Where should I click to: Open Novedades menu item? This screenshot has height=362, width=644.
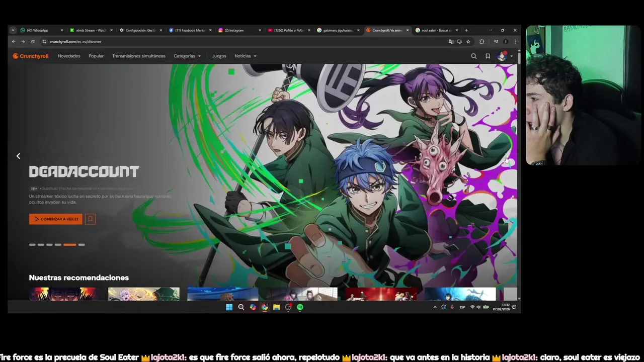tap(69, 56)
